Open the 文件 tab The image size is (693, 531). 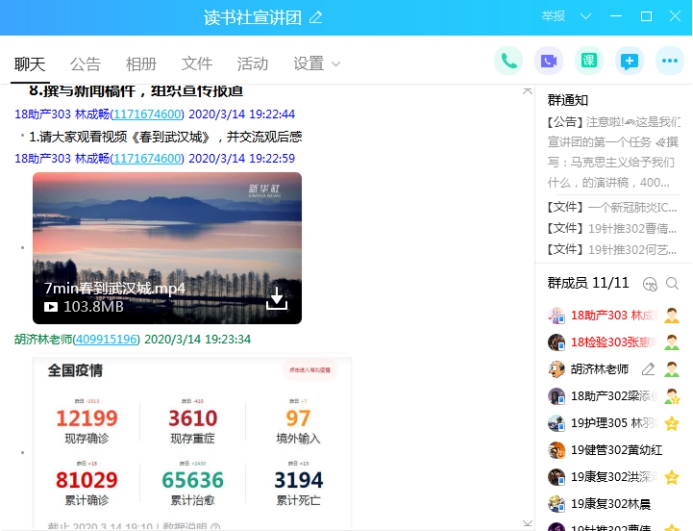[x=197, y=64]
